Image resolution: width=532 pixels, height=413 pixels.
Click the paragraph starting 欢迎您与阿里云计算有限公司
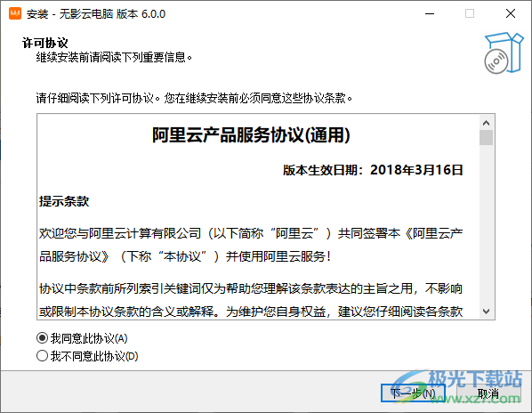(251, 245)
